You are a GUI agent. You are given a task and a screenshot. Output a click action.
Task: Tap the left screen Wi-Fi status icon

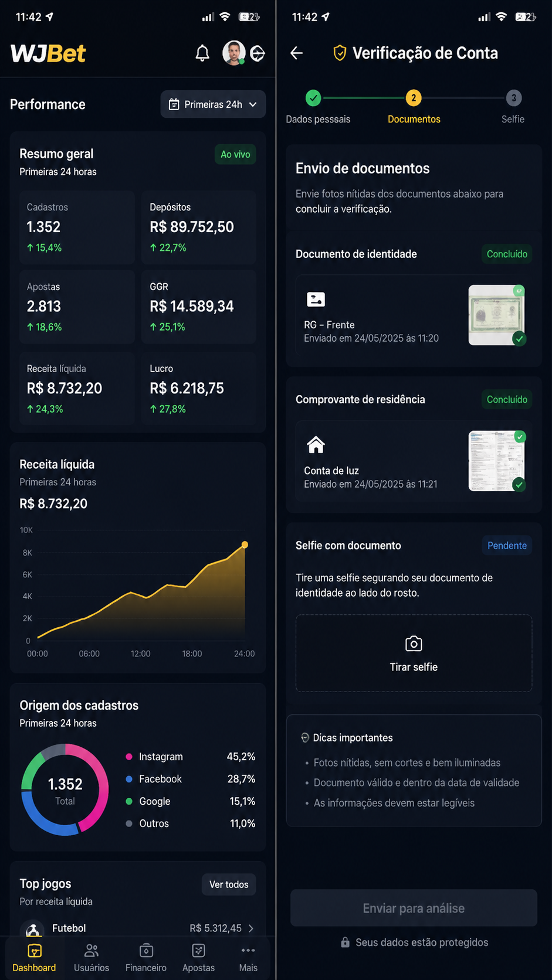click(225, 17)
